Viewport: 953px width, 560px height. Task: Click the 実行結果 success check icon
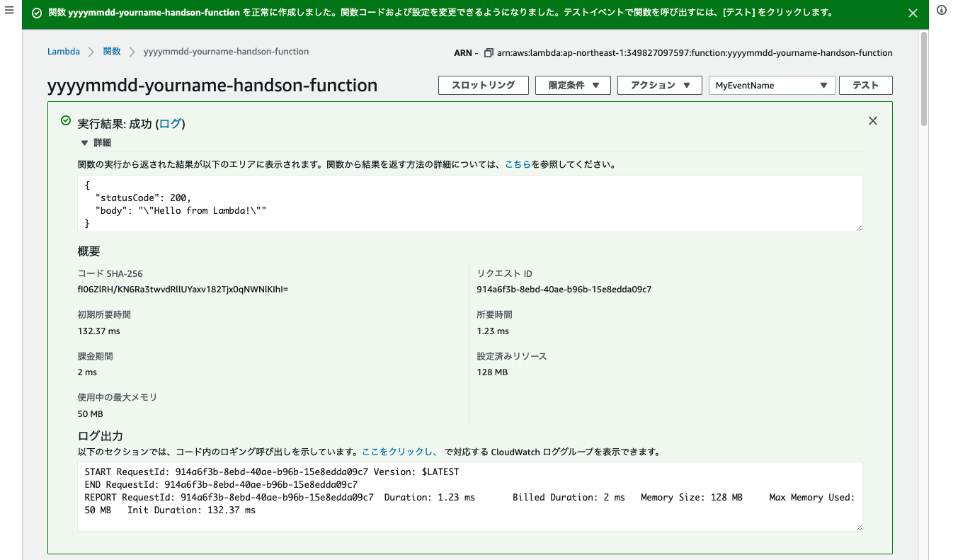66,121
